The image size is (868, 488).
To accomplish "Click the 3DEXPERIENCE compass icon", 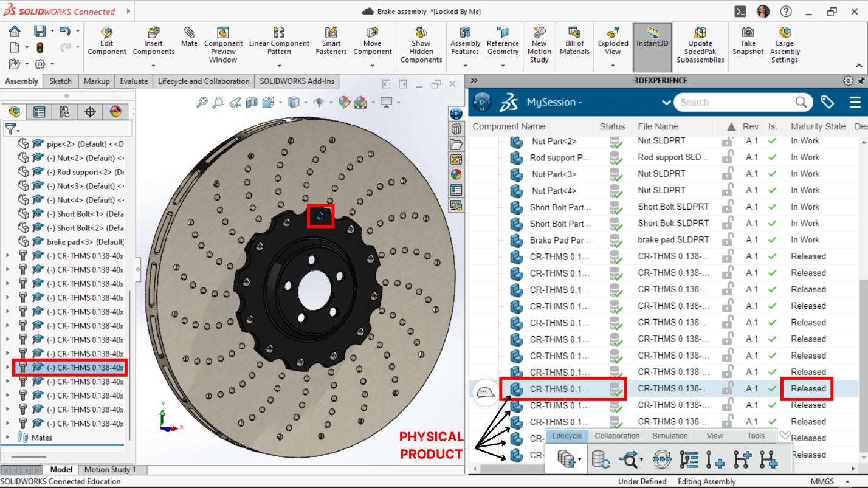I will (x=482, y=102).
